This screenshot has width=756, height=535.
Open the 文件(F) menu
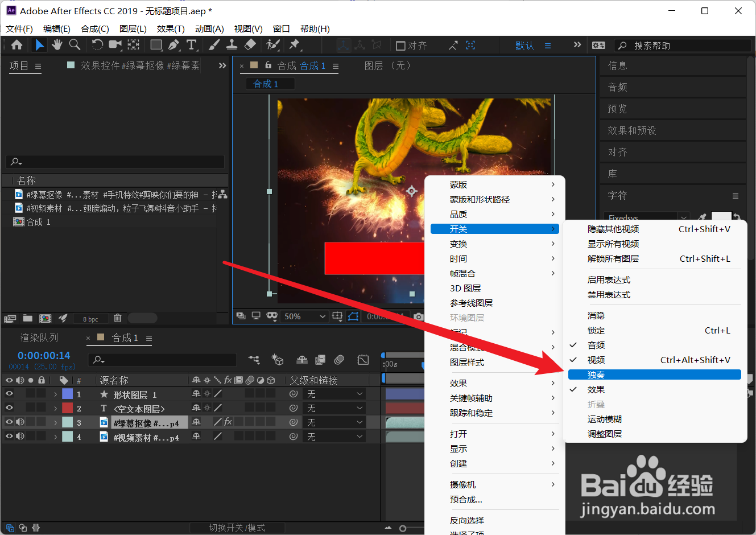[19, 28]
